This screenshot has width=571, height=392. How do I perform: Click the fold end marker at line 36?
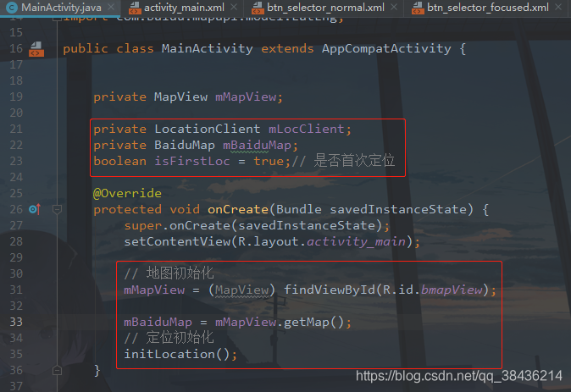tap(57, 370)
